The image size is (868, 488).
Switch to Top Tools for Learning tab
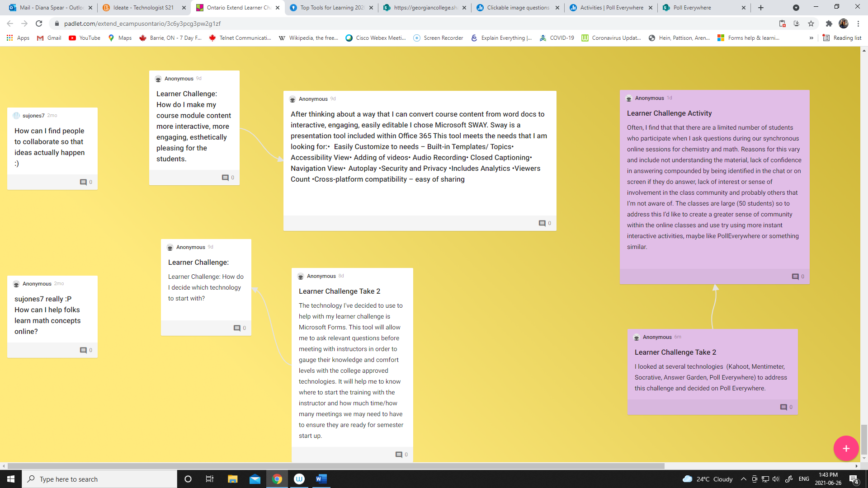331,8
